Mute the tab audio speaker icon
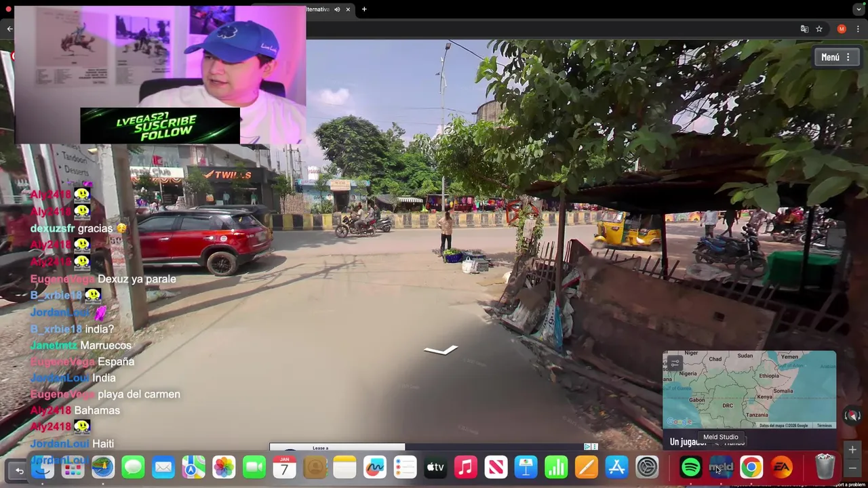This screenshot has width=868, height=488. pos(337,9)
